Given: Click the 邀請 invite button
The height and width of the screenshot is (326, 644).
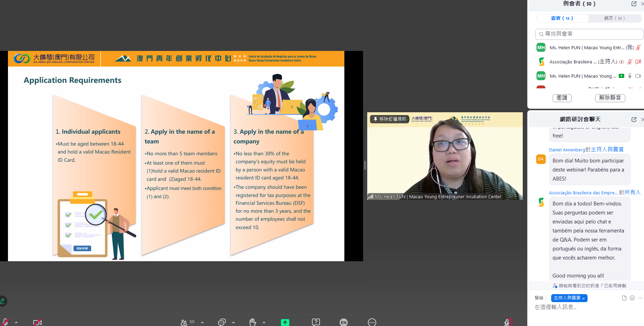Looking at the screenshot, I should (x=562, y=98).
